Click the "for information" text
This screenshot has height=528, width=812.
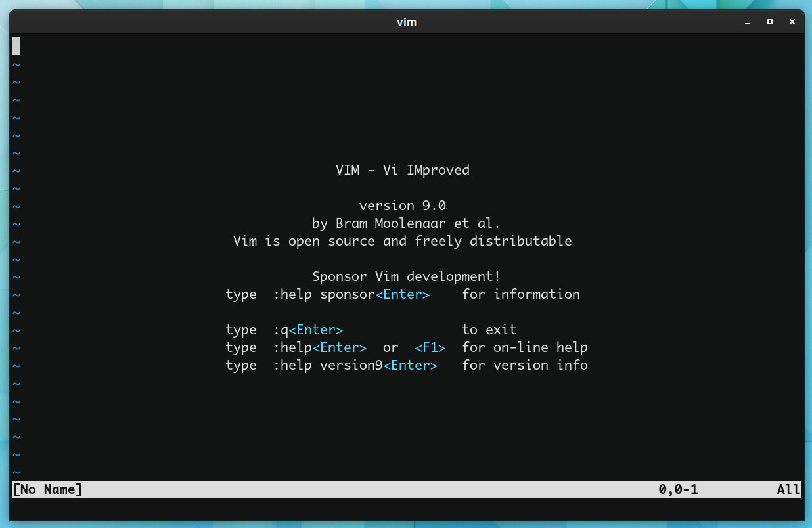coord(521,294)
